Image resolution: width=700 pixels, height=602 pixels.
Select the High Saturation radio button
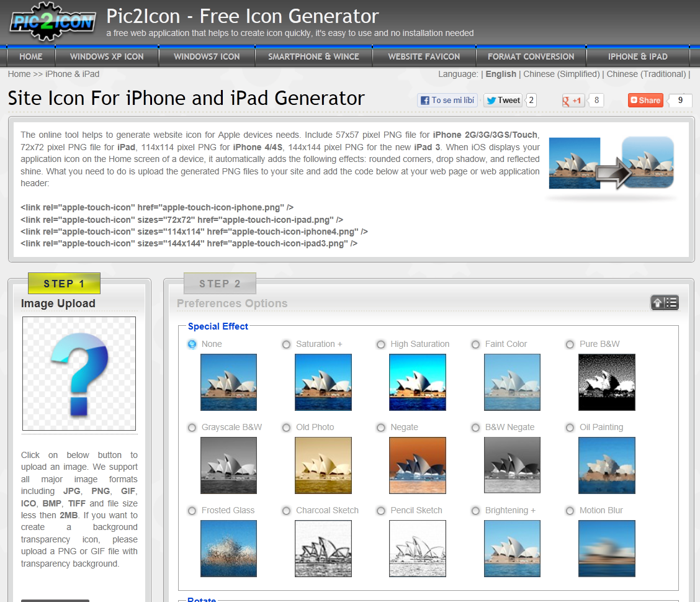pyautogui.click(x=381, y=344)
